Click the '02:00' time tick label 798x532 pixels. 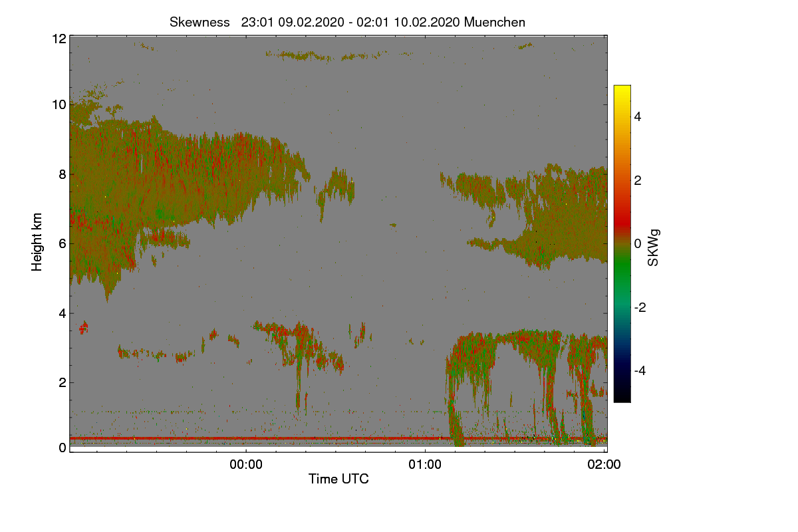pos(604,465)
